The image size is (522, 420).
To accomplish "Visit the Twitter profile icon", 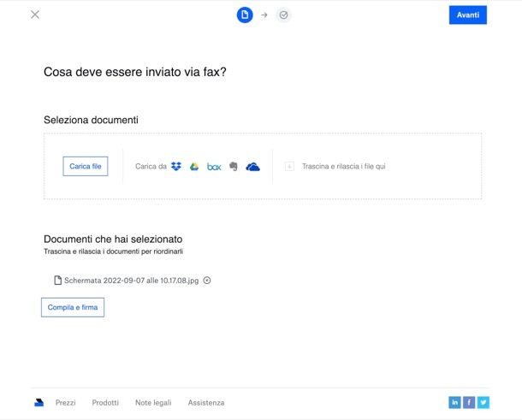I will coord(483,402).
